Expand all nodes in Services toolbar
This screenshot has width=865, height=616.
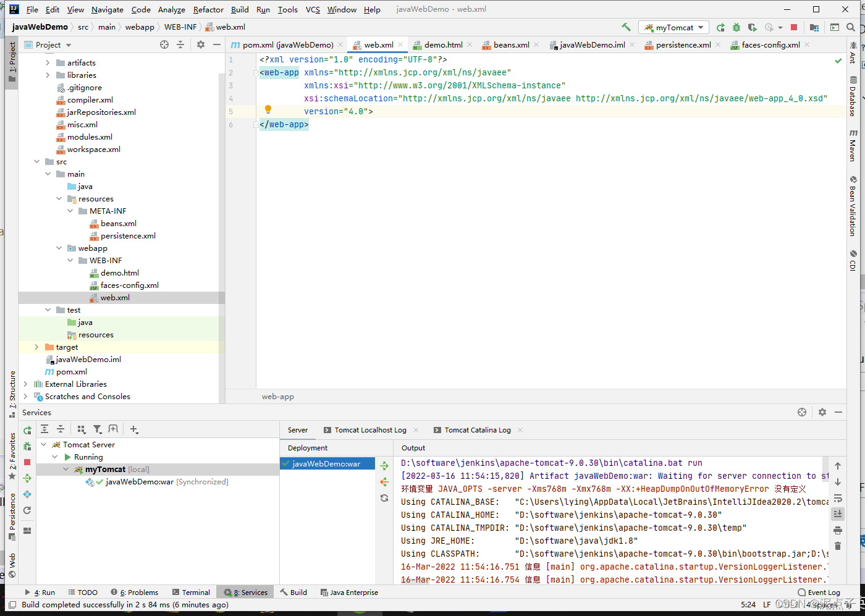coord(44,429)
